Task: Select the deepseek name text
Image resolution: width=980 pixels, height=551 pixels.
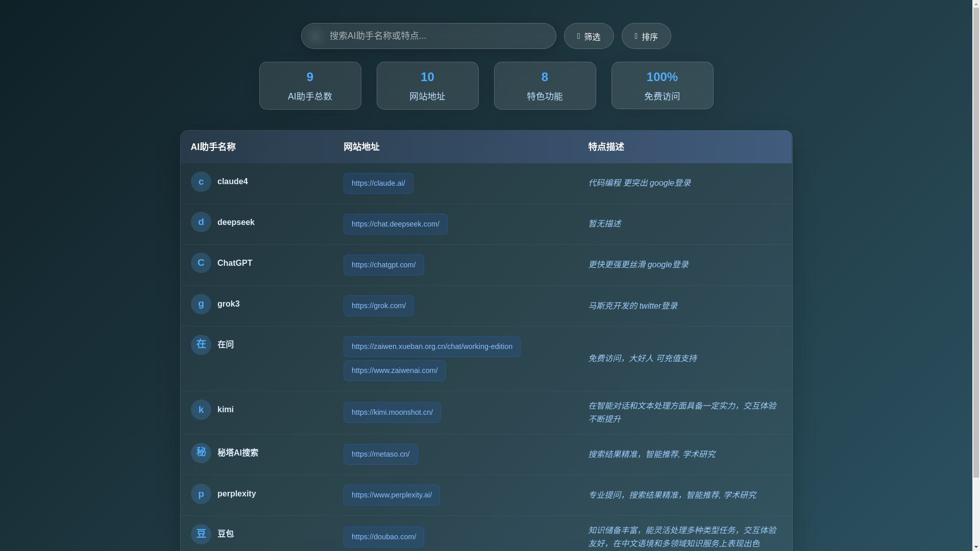Action: click(236, 222)
